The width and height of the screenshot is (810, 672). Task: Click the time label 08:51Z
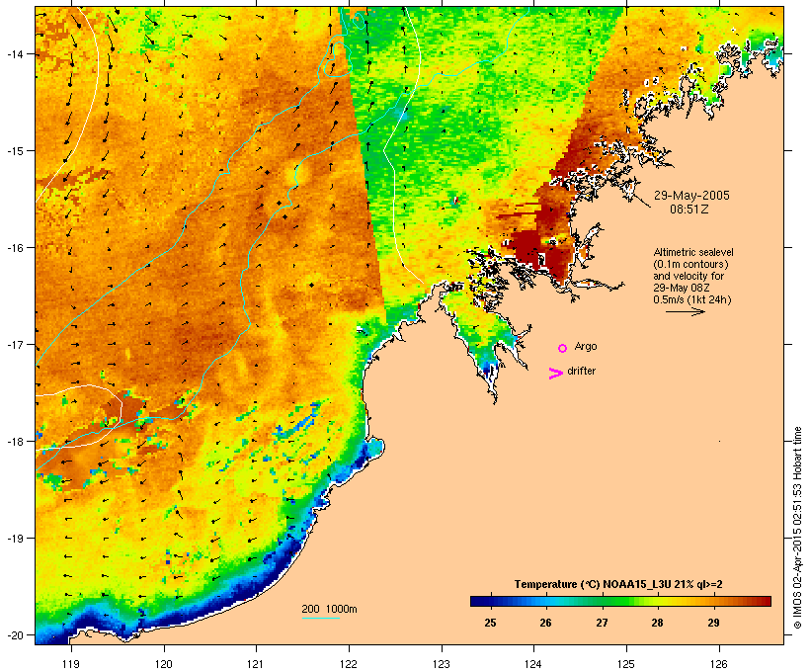pyautogui.click(x=689, y=210)
